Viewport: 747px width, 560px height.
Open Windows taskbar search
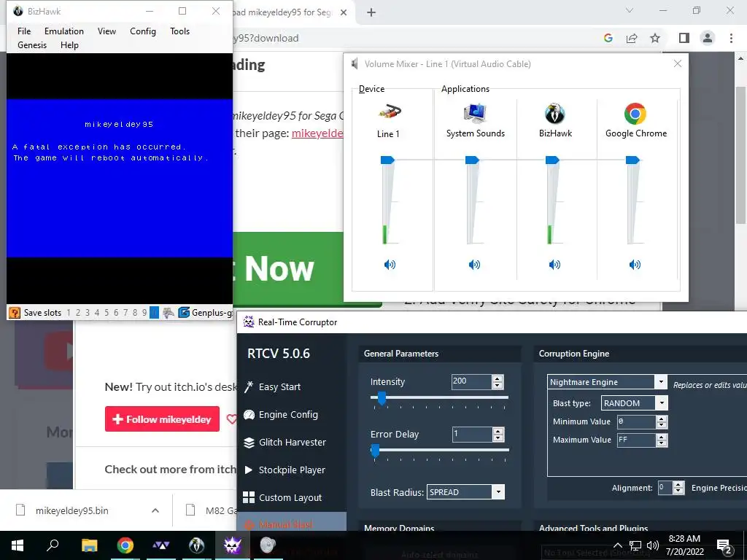53,545
